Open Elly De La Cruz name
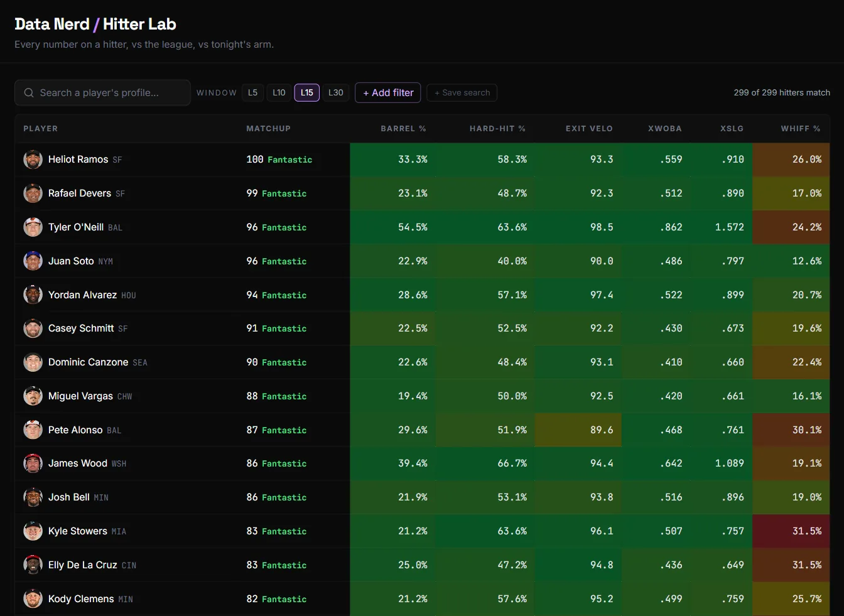The height and width of the screenshot is (616, 844). coord(83,565)
